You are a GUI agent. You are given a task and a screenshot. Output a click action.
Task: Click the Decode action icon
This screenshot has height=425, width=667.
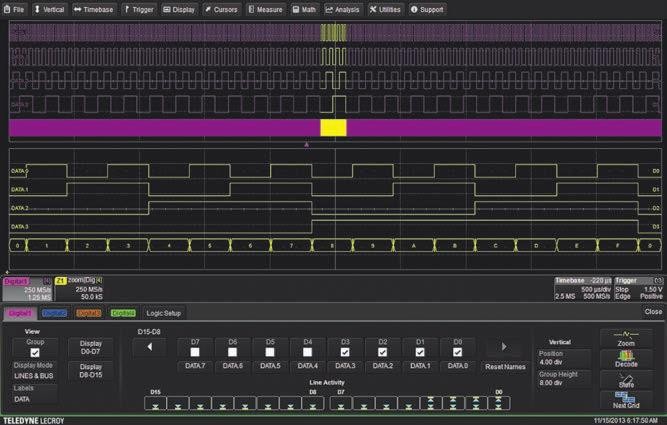(x=626, y=359)
